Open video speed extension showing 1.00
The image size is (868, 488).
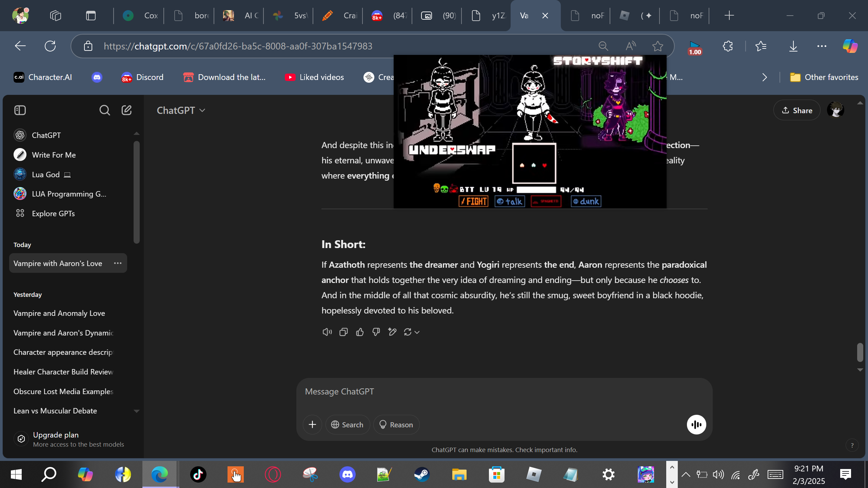coord(695,48)
